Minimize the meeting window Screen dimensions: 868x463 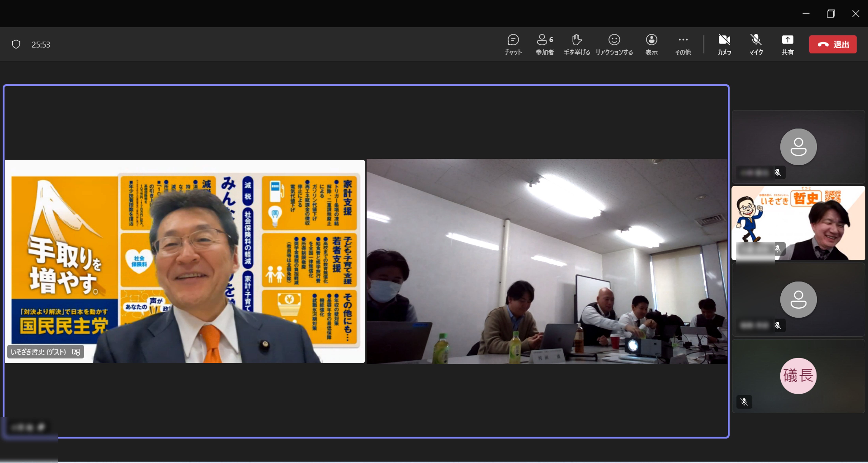(x=806, y=13)
